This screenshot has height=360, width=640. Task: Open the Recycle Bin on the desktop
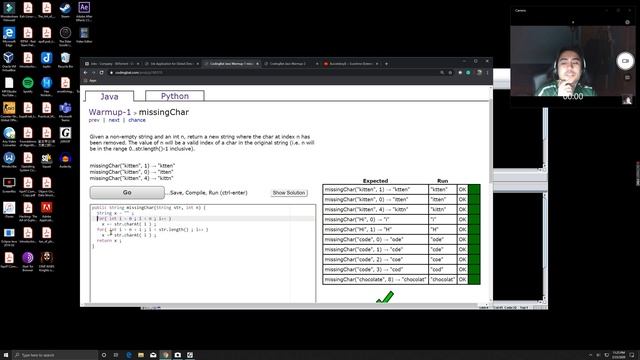click(x=65, y=60)
